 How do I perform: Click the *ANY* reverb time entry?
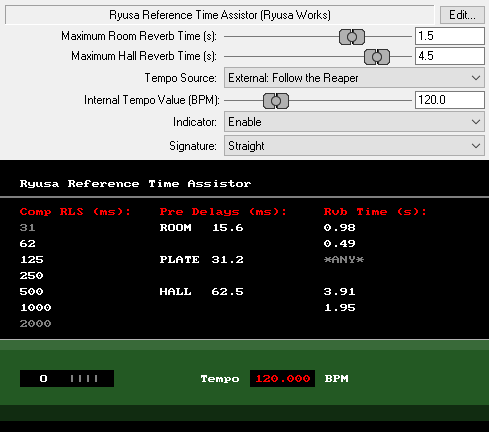pos(344,260)
